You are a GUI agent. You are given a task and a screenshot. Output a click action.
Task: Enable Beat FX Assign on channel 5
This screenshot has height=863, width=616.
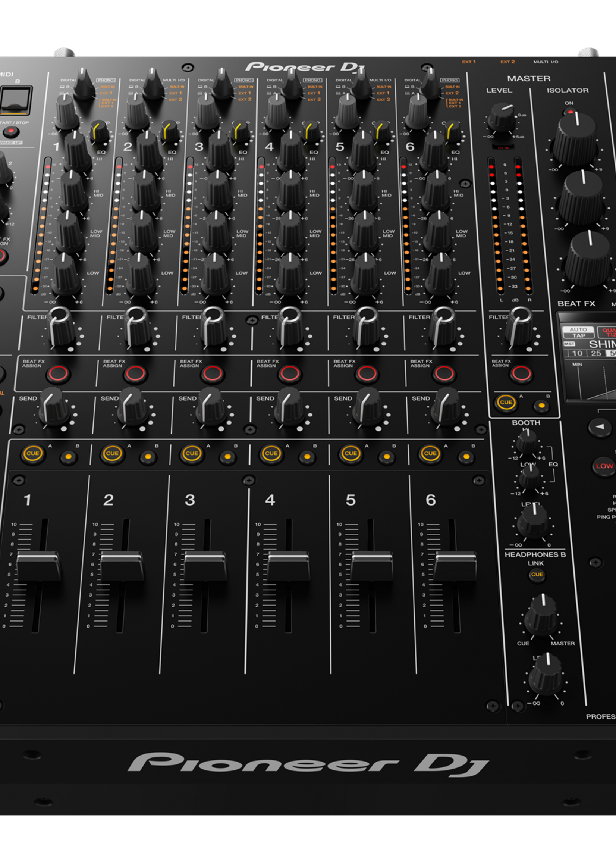pyautogui.click(x=367, y=373)
